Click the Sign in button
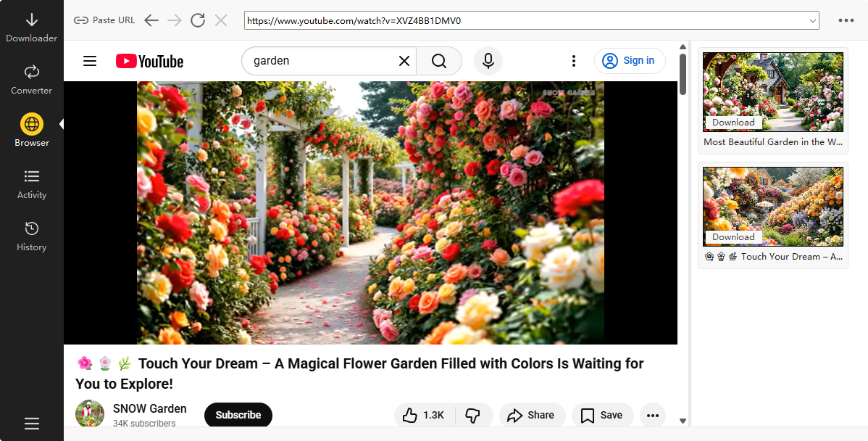Viewport: 868px width, 441px height. (630, 61)
